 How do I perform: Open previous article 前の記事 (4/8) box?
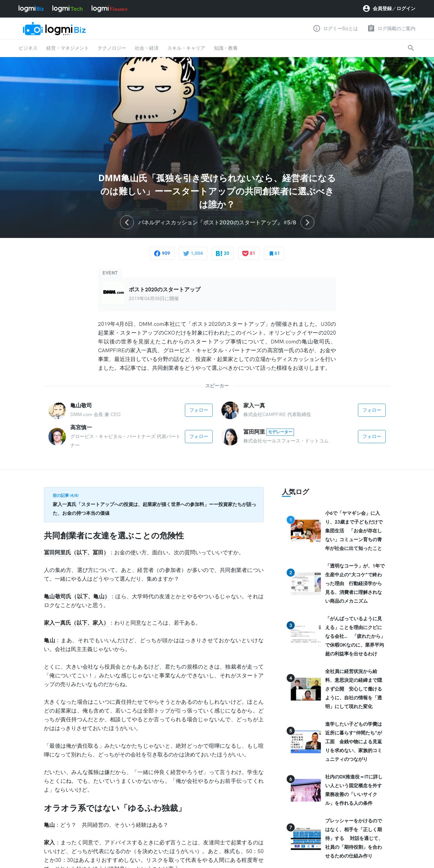pos(154,505)
